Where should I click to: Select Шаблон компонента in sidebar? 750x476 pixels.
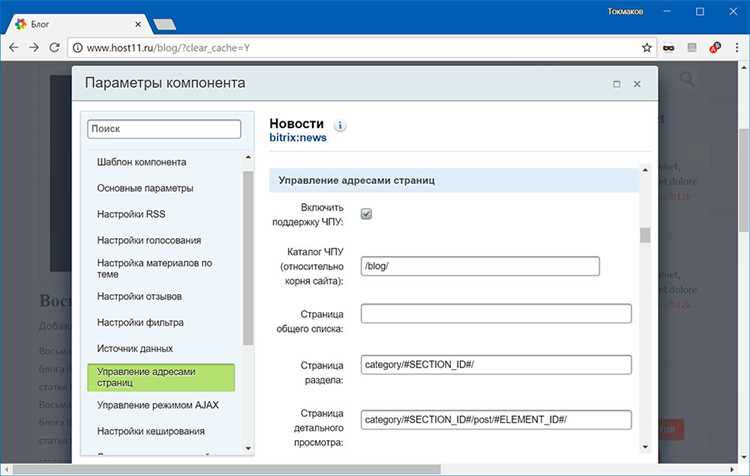pyautogui.click(x=142, y=162)
